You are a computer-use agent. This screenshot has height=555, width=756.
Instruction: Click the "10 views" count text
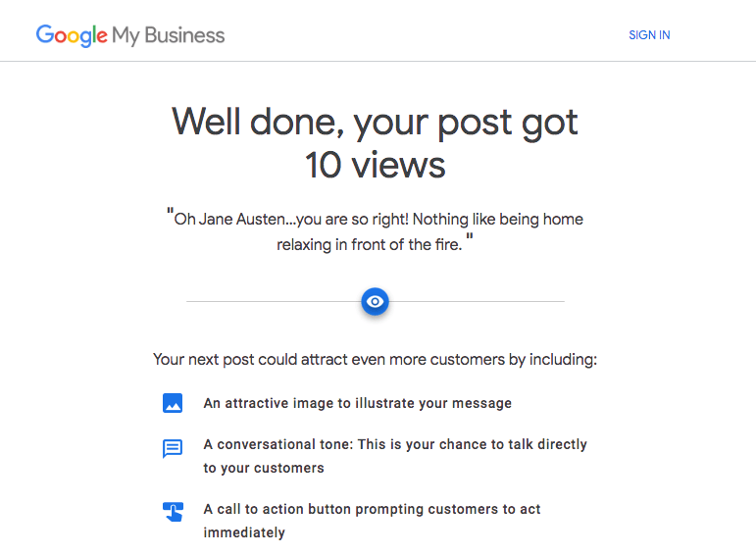pos(376,165)
